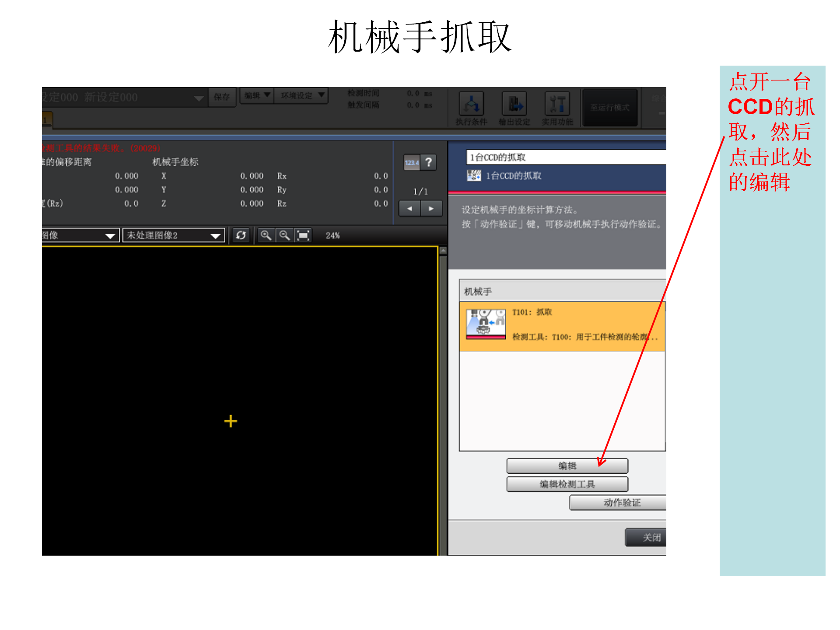This screenshot has height=630, width=840.
Task: Click the 动作验证 button
Action: 618,503
